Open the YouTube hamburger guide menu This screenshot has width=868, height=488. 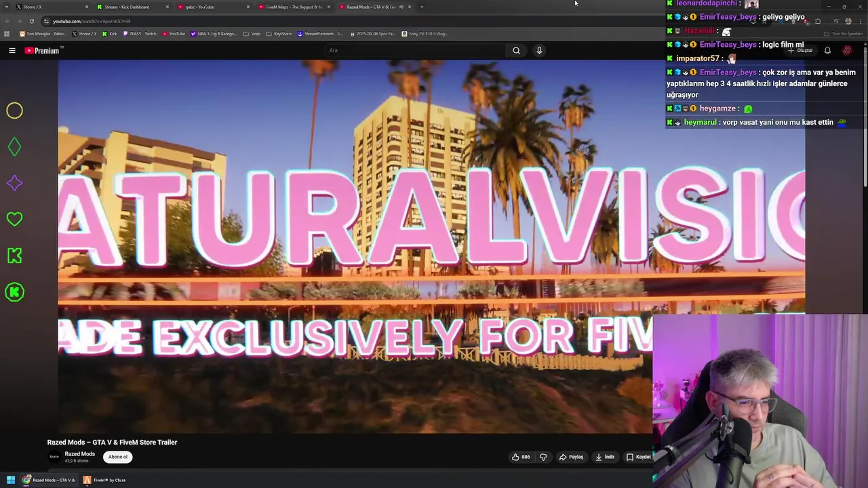click(12, 50)
